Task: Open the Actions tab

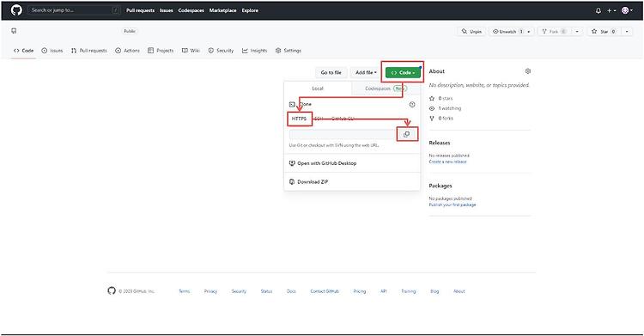Action: pyautogui.click(x=127, y=51)
